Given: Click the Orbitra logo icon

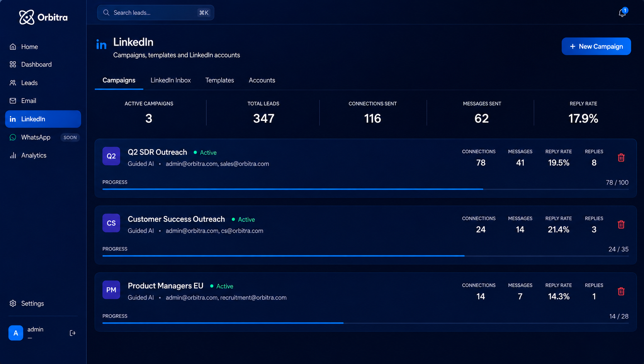Looking at the screenshot, I should tap(27, 17).
